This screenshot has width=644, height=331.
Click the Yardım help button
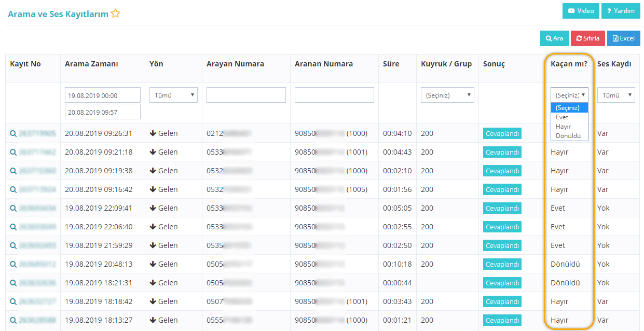pos(620,11)
